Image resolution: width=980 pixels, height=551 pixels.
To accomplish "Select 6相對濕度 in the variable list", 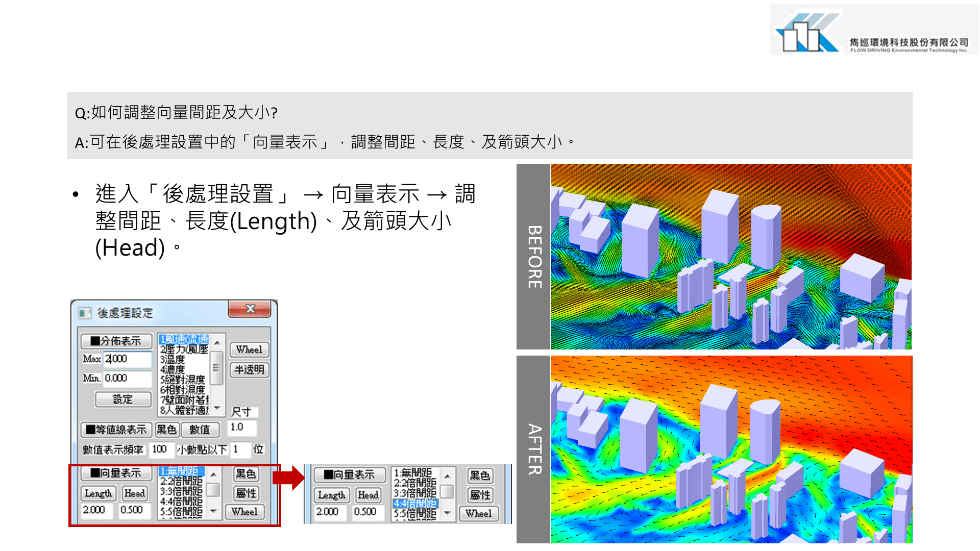I will pyautogui.click(x=182, y=390).
